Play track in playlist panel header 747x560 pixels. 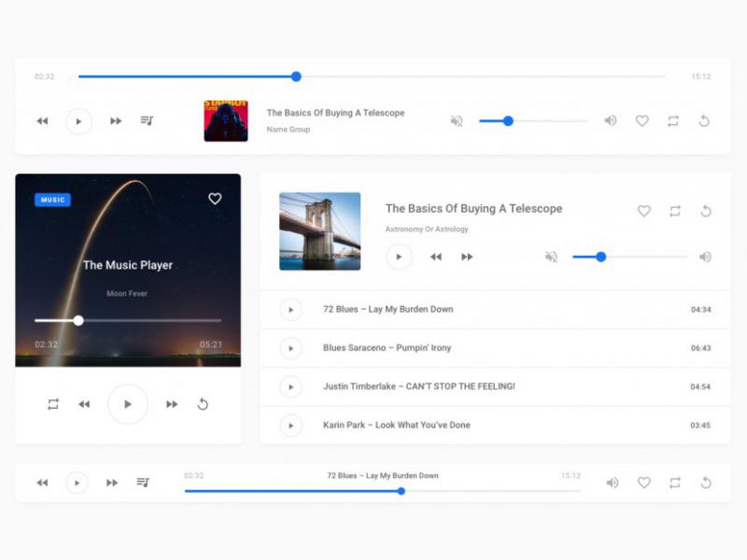(x=399, y=257)
